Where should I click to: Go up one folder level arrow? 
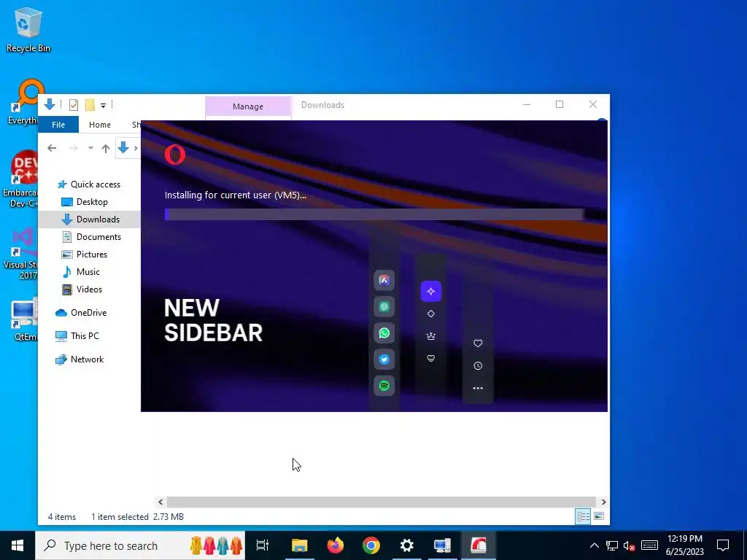(x=106, y=148)
